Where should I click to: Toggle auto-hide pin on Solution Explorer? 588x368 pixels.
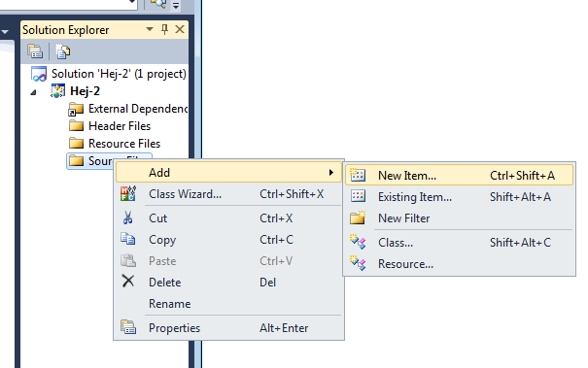tap(164, 29)
